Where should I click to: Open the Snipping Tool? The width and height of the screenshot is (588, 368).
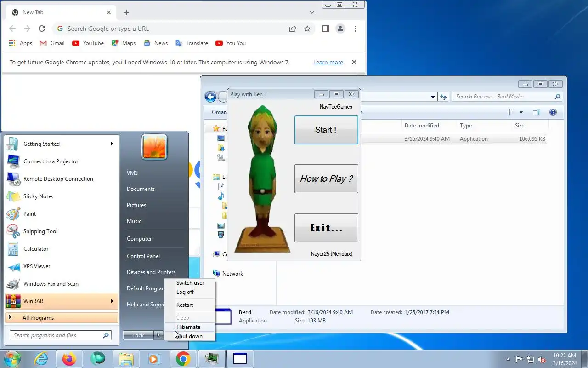pos(62,231)
